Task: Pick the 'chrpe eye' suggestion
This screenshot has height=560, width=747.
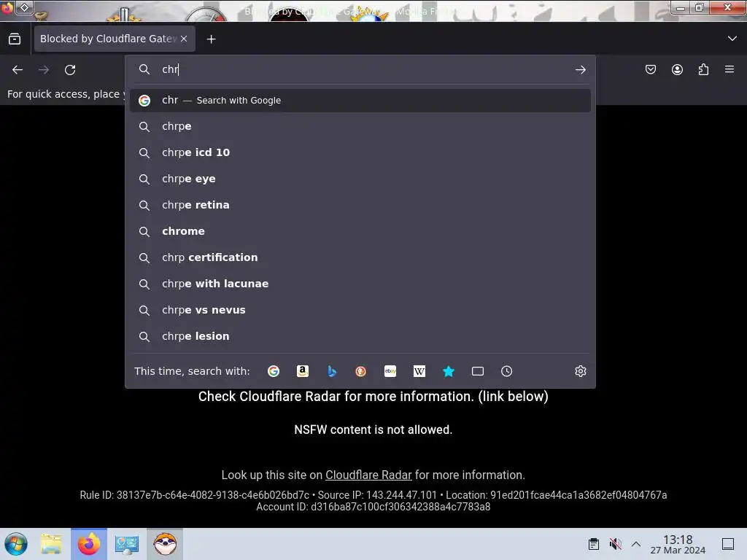Action: pos(360,179)
